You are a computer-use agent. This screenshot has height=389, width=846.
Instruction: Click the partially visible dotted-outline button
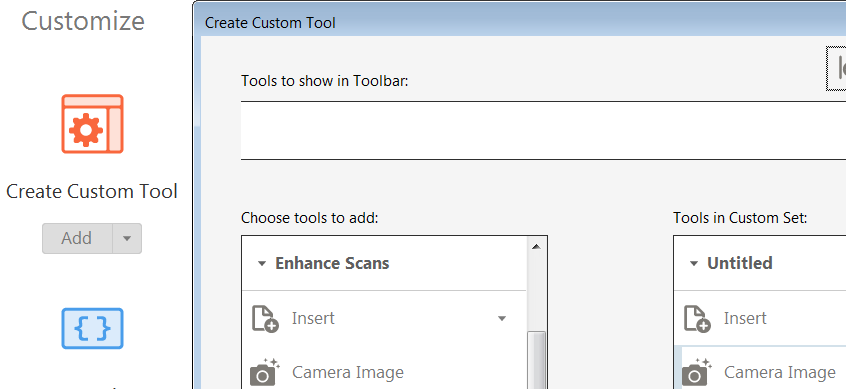[836, 68]
